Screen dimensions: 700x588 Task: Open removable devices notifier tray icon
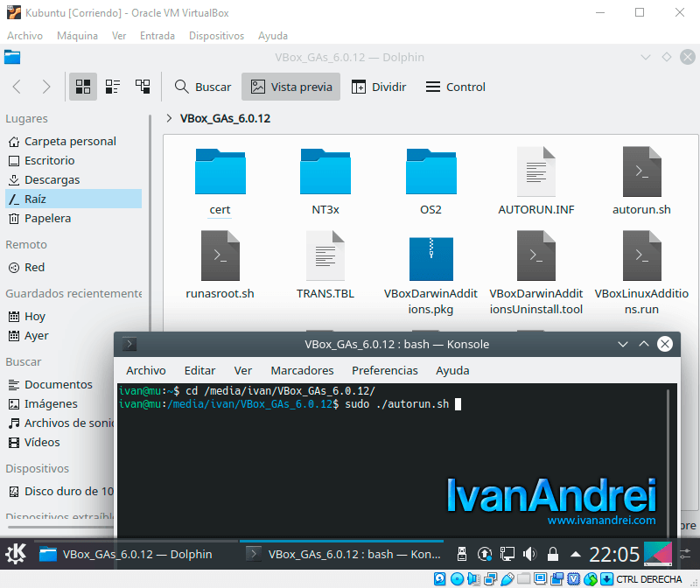[462, 554]
